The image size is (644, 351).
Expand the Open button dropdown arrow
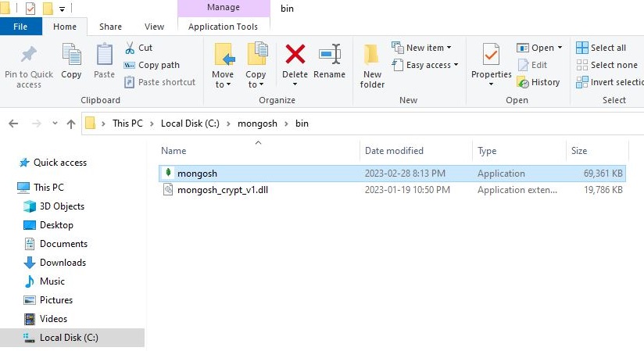coord(560,48)
